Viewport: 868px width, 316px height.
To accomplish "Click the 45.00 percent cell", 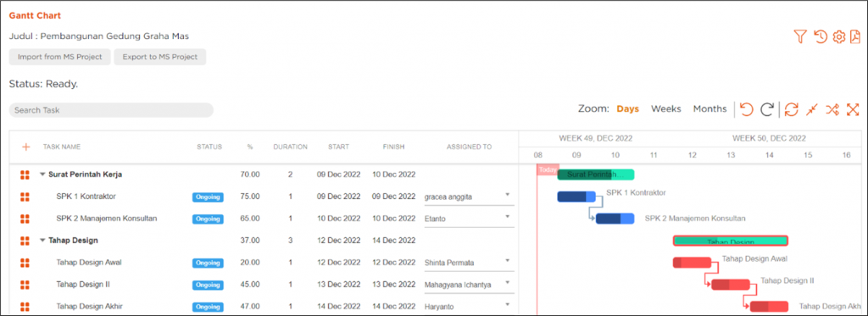I will pos(250,285).
